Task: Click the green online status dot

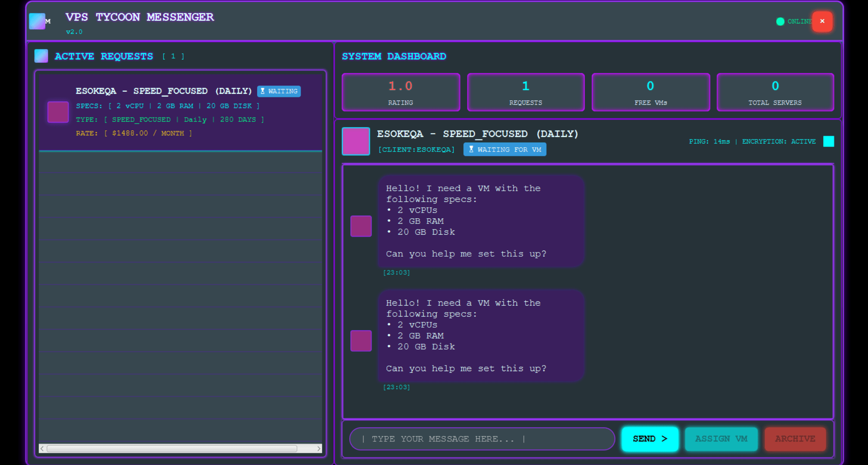Action: pos(780,22)
